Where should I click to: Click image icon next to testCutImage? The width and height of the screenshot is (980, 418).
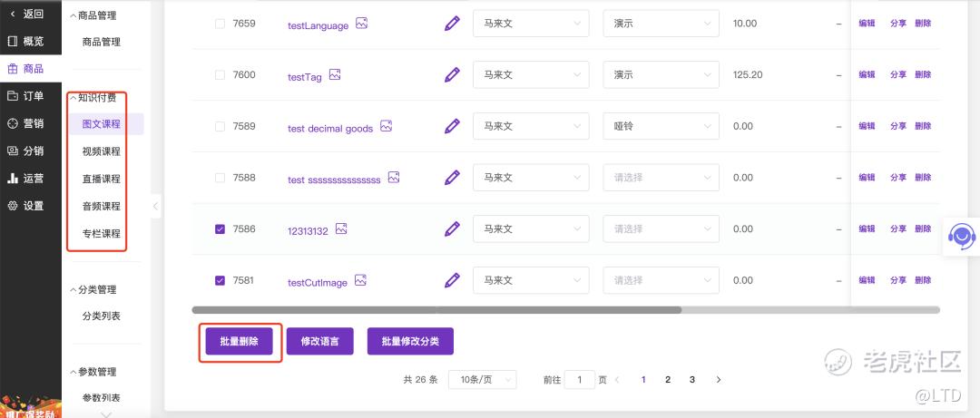click(x=360, y=280)
